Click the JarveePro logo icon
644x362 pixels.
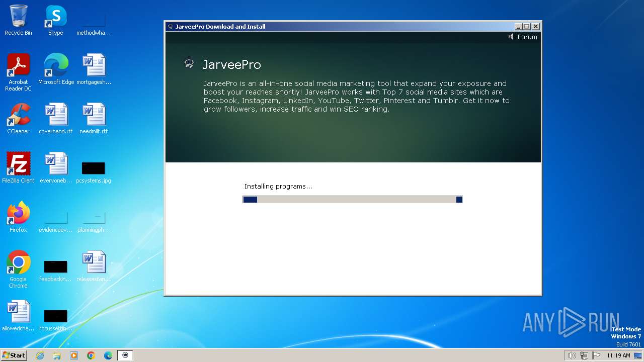pos(189,63)
